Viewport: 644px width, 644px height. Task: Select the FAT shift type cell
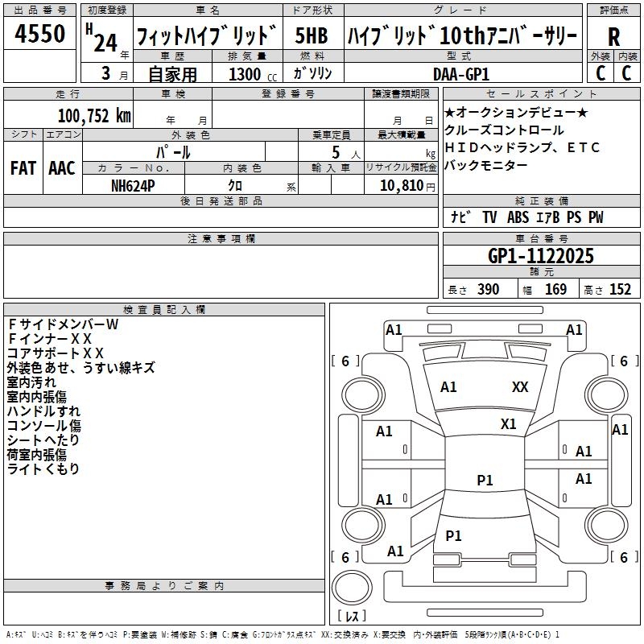click(x=23, y=168)
